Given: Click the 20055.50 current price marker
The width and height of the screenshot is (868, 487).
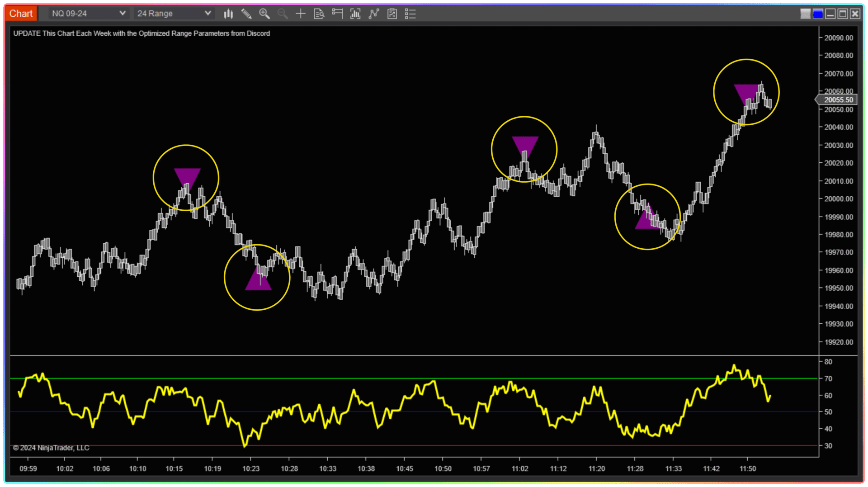Looking at the screenshot, I should (x=838, y=100).
